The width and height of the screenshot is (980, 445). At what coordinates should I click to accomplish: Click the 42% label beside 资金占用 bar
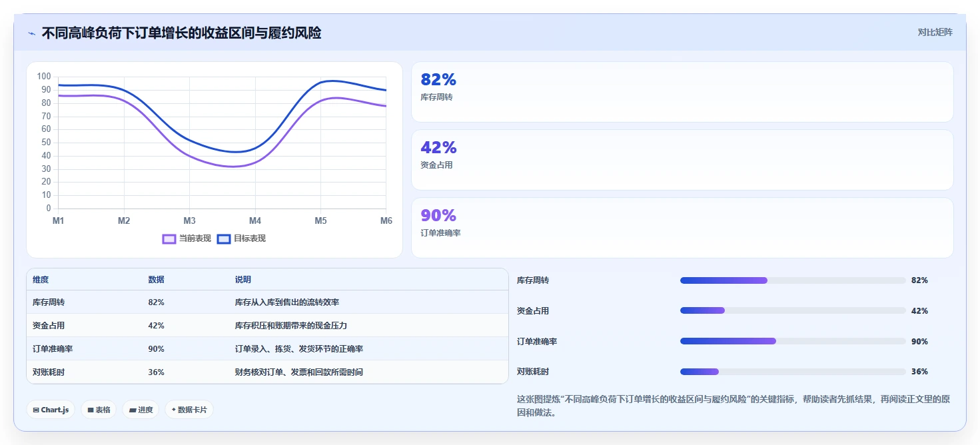click(x=919, y=310)
